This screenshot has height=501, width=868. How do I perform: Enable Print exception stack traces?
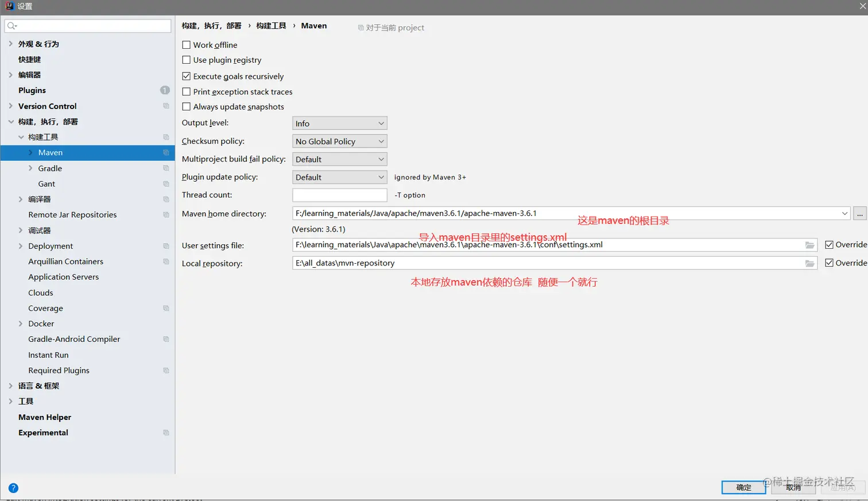point(186,91)
